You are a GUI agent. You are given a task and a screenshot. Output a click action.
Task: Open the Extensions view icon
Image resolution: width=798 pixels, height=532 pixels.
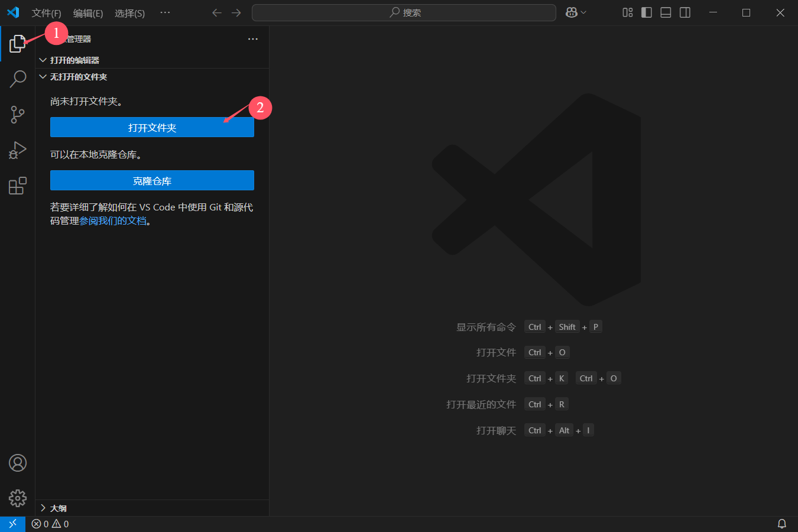click(x=18, y=186)
